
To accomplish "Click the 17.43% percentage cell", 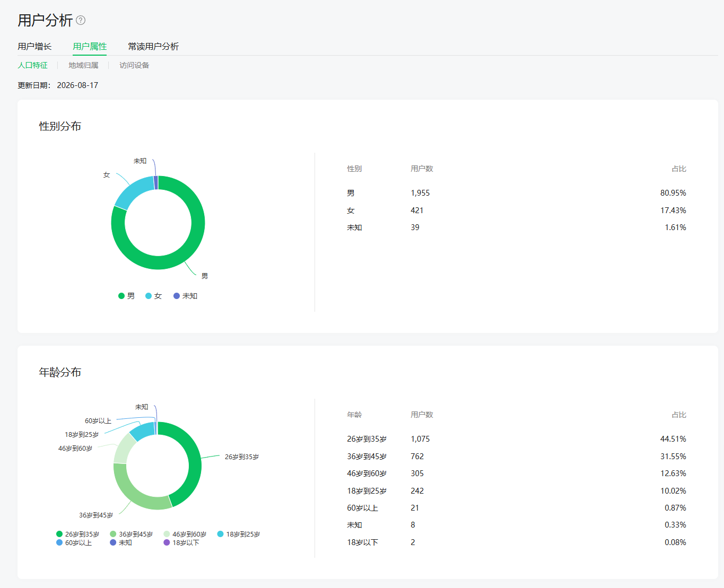I will point(673,210).
